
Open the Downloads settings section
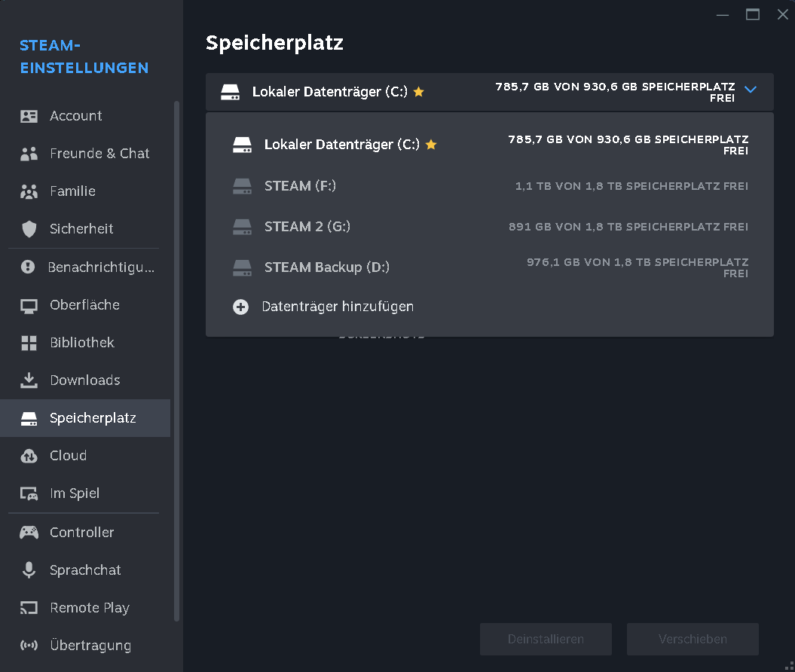tap(85, 380)
